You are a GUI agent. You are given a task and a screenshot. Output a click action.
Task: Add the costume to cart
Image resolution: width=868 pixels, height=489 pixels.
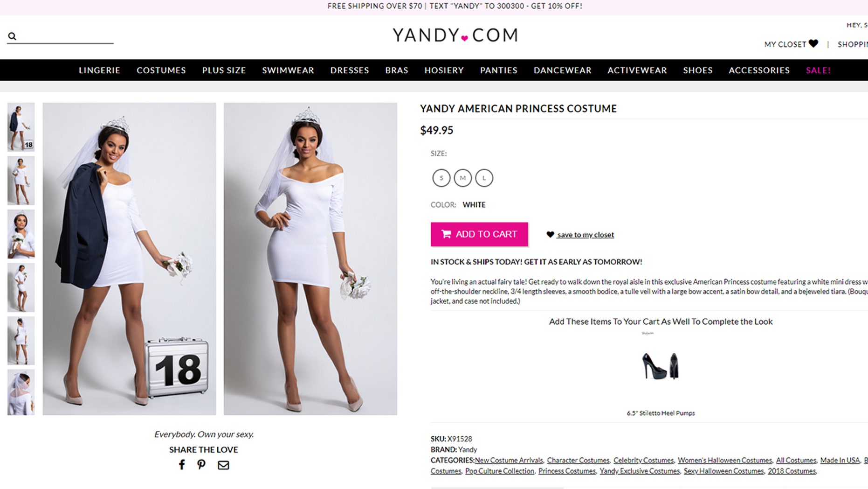[x=479, y=234]
